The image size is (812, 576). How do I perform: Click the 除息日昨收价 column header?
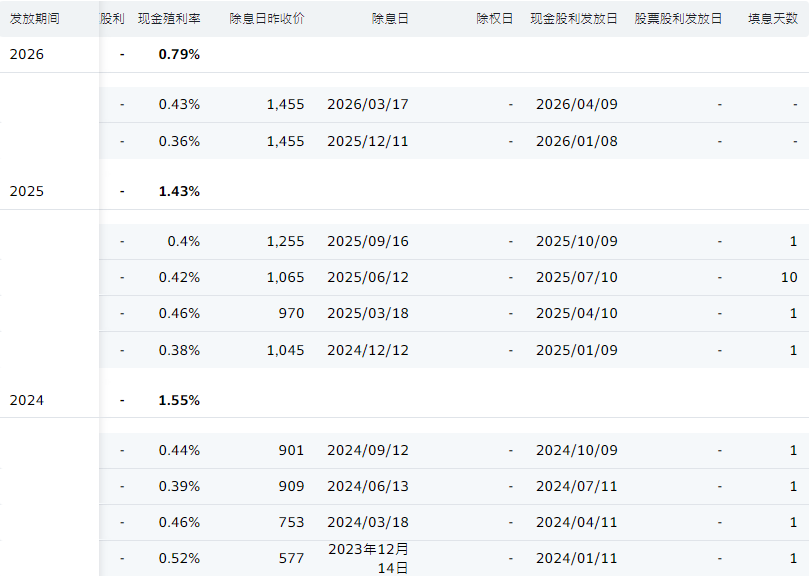(267, 19)
